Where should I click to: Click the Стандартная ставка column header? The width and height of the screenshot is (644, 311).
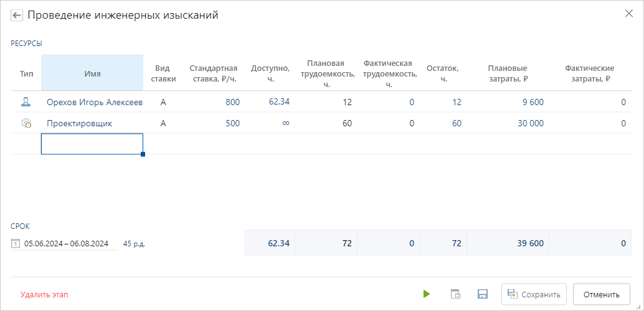coord(213,73)
